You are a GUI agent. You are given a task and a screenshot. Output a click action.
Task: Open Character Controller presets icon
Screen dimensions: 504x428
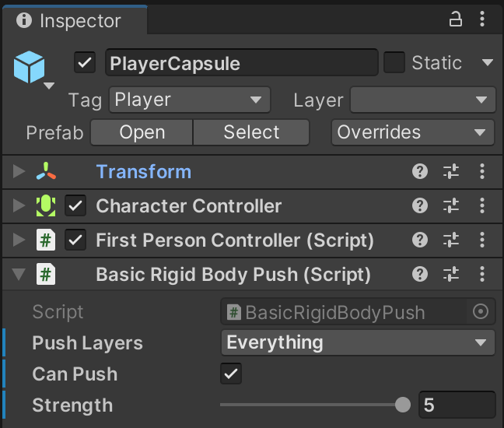[451, 206]
